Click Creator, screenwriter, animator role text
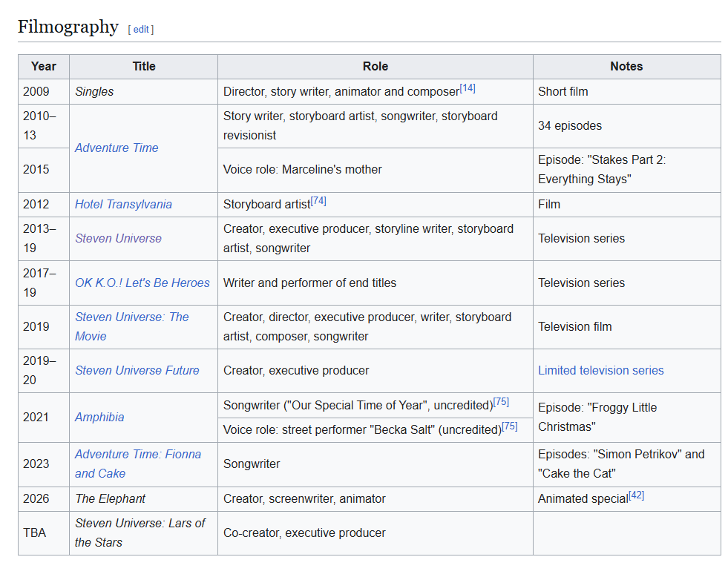This screenshot has width=728, height=577. [304, 499]
